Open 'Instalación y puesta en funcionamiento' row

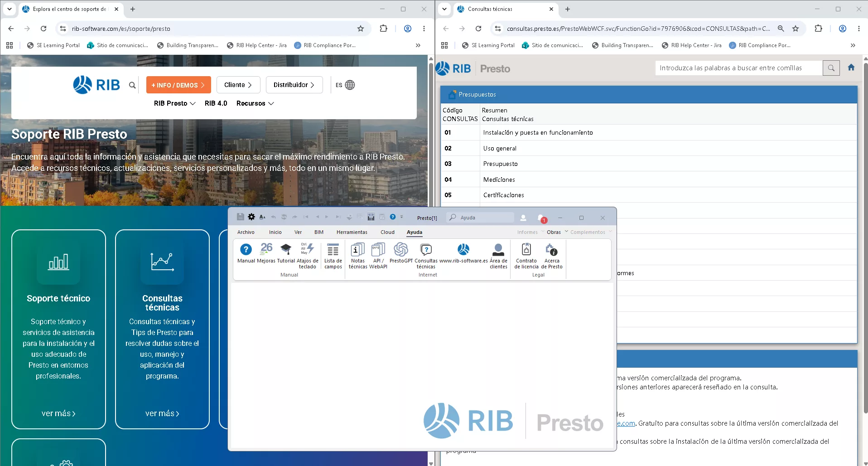pos(649,132)
